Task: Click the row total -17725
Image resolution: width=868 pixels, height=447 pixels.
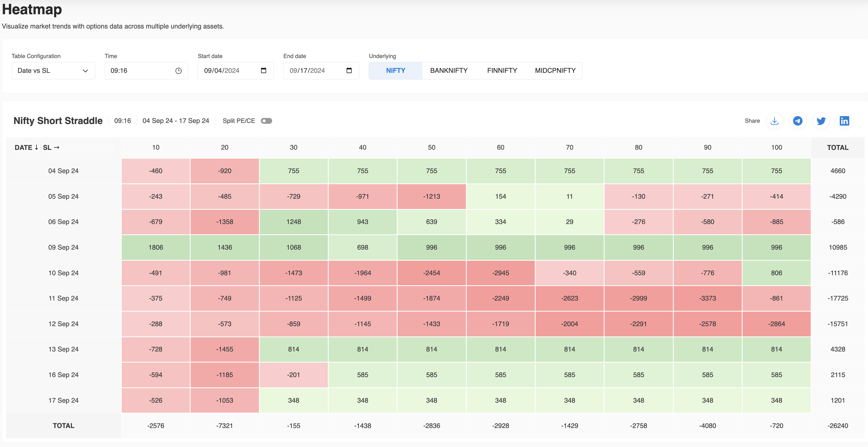Action: tap(838, 298)
